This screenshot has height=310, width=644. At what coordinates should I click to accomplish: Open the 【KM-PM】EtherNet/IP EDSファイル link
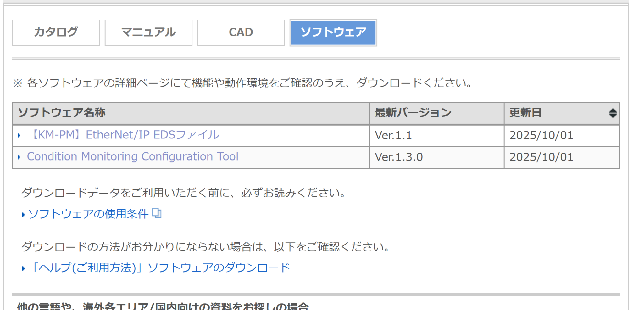click(125, 135)
